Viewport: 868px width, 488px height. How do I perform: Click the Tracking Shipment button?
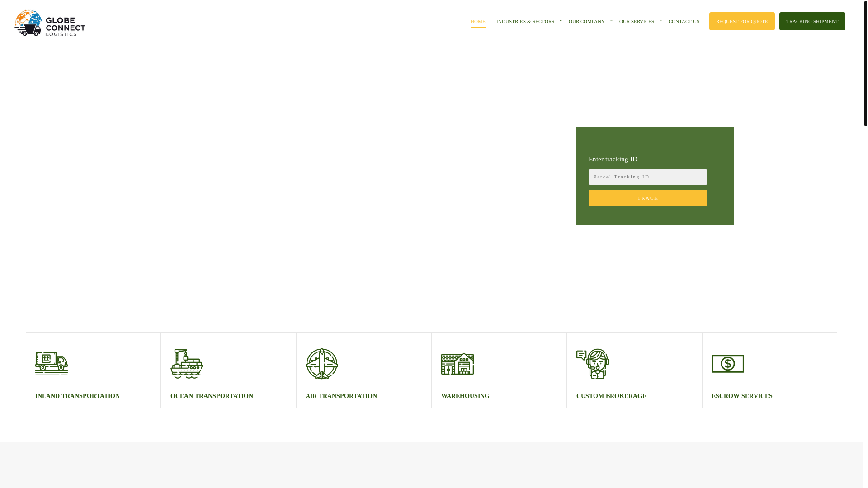click(x=812, y=21)
